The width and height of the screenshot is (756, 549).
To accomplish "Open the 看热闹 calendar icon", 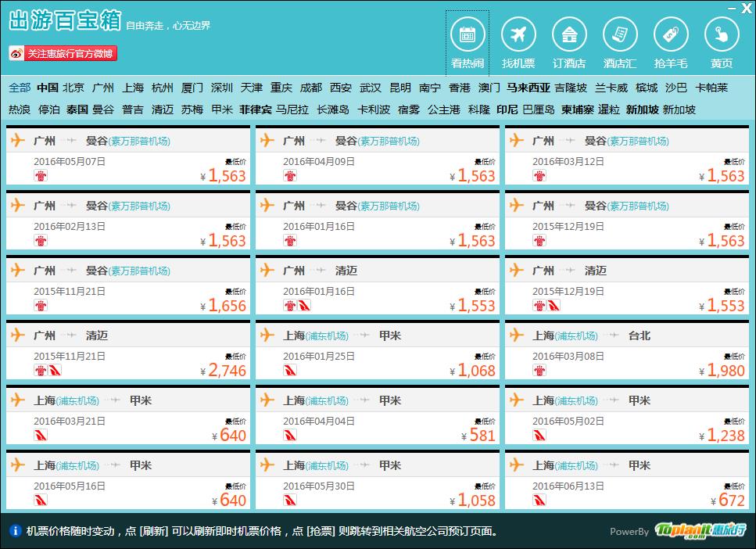I will 468,34.
